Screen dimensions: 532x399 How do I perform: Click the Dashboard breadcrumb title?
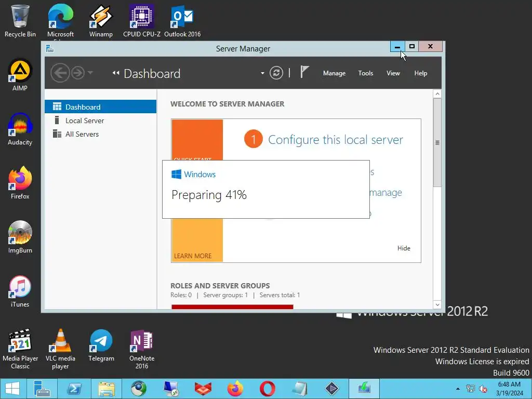point(152,74)
